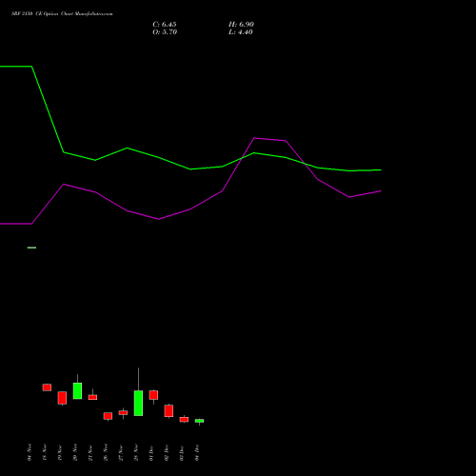Select the 03 Dec date label

coord(182,452)
